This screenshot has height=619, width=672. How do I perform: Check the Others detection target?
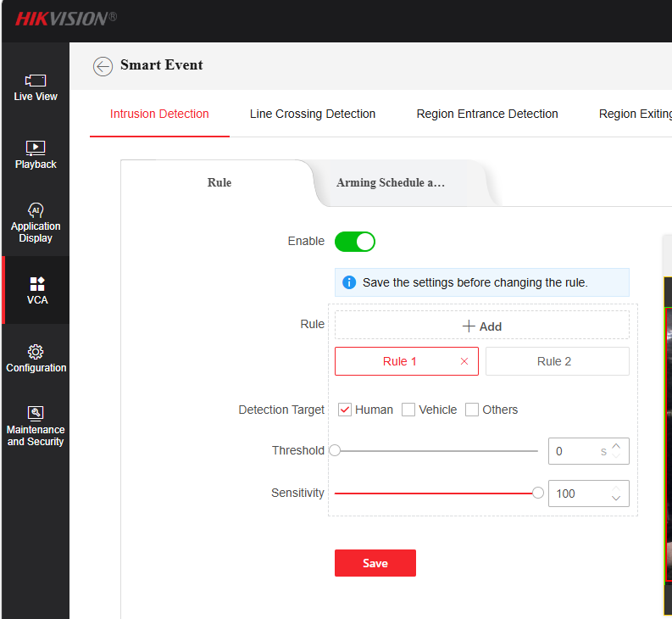[x=472, y=410]
